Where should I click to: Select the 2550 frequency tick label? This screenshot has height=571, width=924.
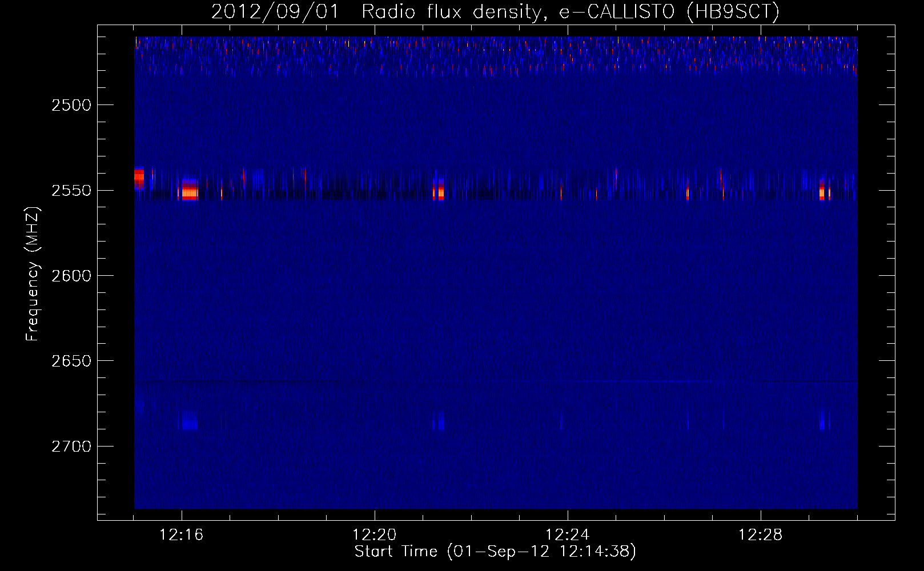tap(71, 190)
